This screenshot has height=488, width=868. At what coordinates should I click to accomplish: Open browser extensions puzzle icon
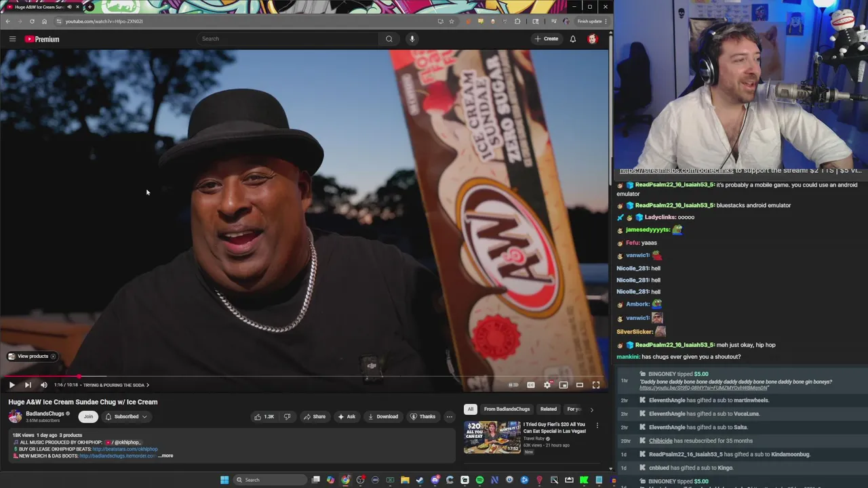click(x=517, y=21)
